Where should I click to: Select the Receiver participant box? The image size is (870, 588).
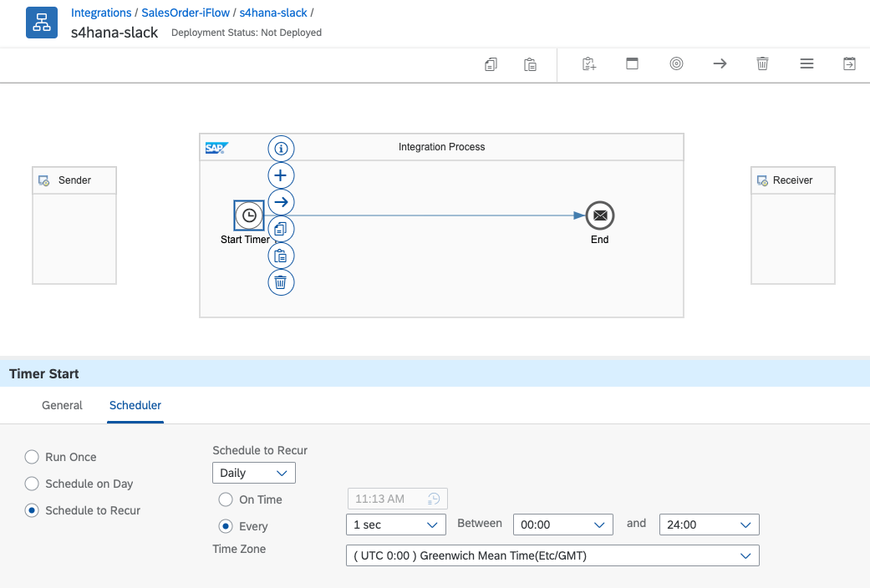pos(793,226)
